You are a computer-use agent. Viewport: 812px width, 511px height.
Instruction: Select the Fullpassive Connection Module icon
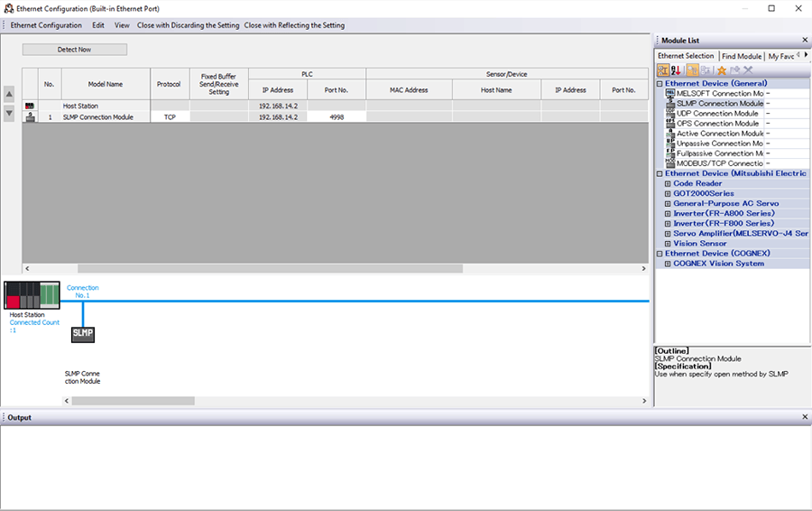pos(670,153)
